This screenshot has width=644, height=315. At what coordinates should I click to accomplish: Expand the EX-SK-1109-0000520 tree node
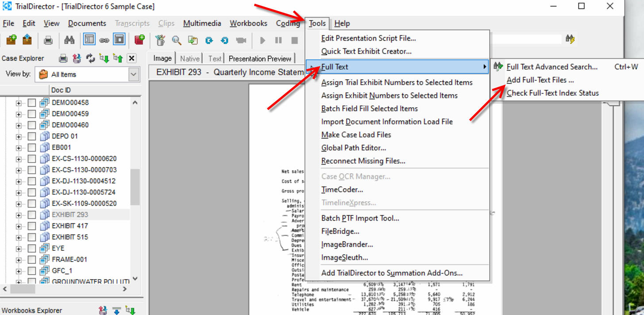tap(19, 204)
